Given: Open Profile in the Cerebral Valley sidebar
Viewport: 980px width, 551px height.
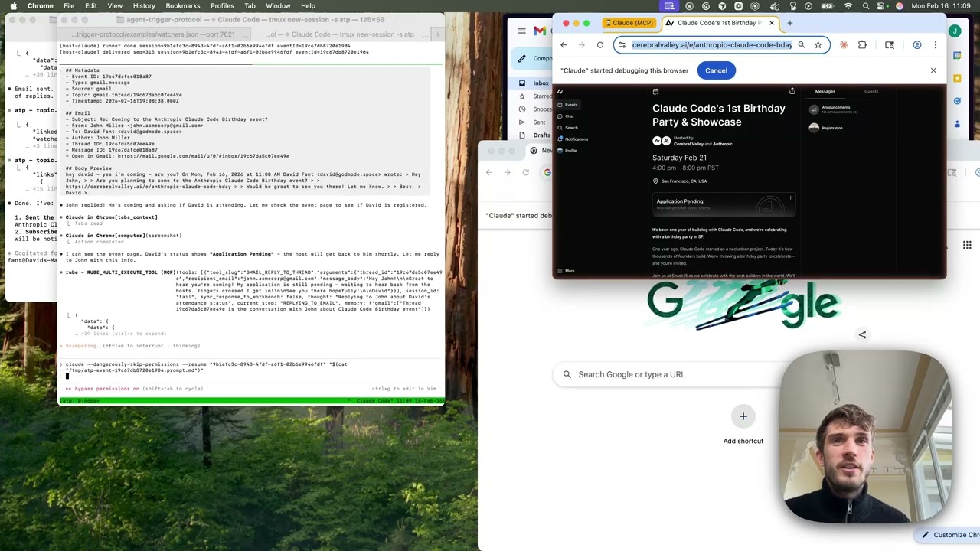Looking at the screenshot, I should (568, 151).
